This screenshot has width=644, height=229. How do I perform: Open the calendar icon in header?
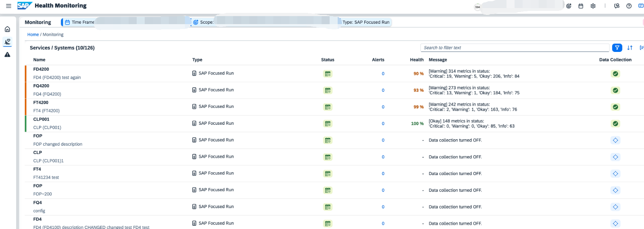[581, 6]
